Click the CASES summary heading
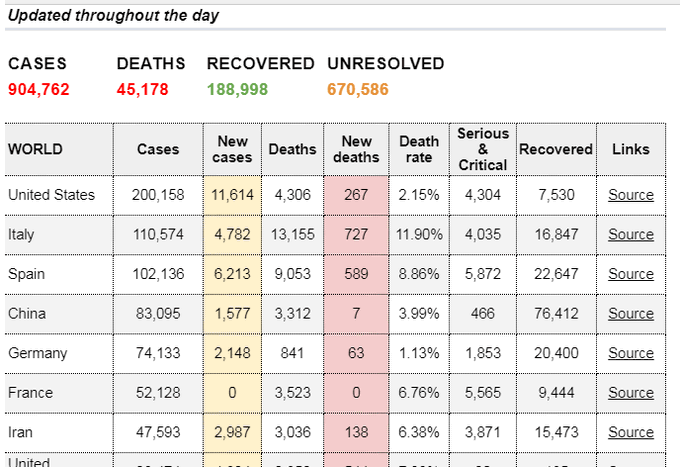Viewport: 680px width, 467px height. click(x=37, y=64)
